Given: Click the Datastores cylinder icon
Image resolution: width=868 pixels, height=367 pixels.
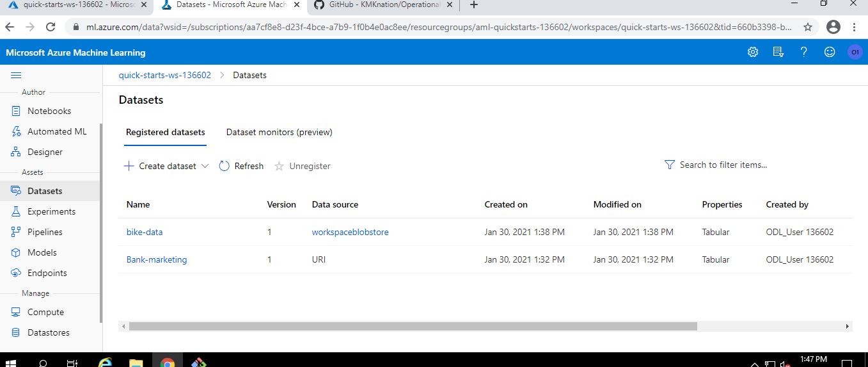Looking at the screenshot, I should coord(16,332).
